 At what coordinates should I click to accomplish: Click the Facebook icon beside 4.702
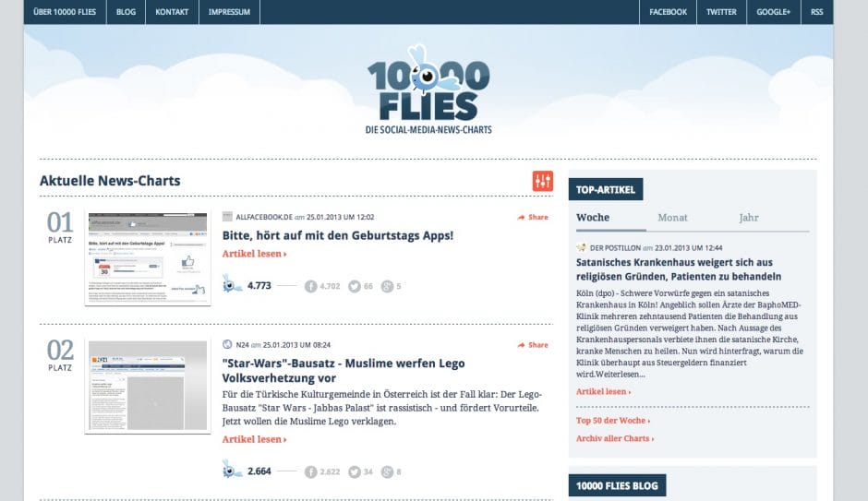pos(310,286)
